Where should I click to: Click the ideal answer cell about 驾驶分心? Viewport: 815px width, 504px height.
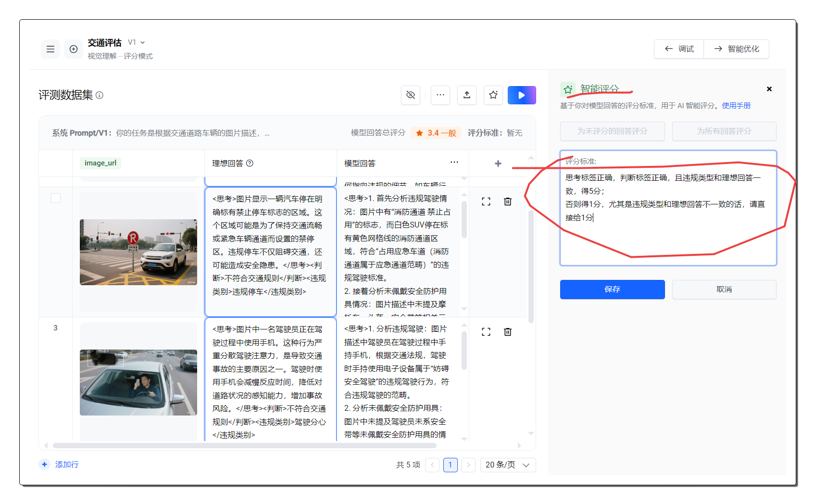(x=270, y=380)
